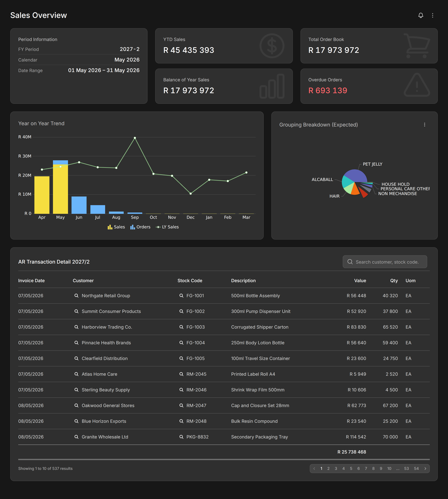
Task: Click lookup icon beside stock code RM-2048
Action: tap(181, 421)
